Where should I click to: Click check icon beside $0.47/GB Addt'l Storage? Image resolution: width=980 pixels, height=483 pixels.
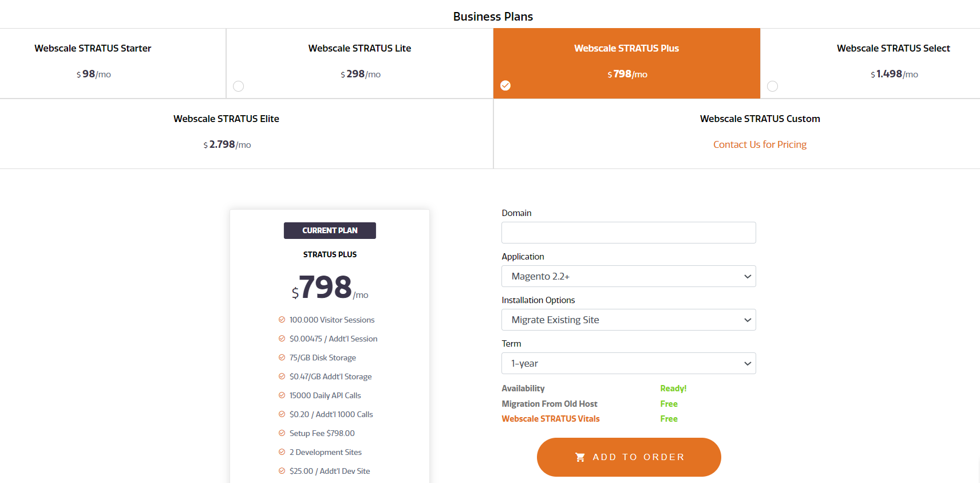[x=282, y=376]
